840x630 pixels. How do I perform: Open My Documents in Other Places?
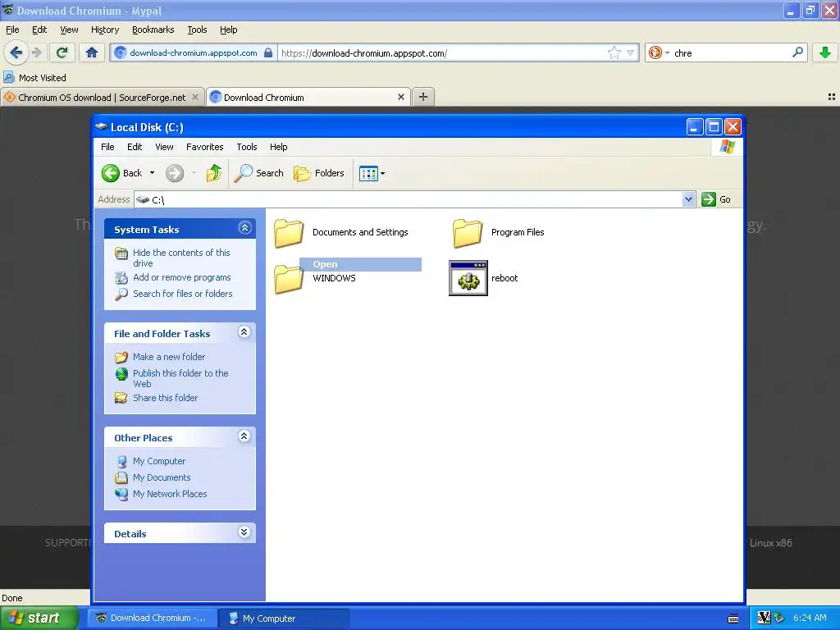(x=162, y=477)
